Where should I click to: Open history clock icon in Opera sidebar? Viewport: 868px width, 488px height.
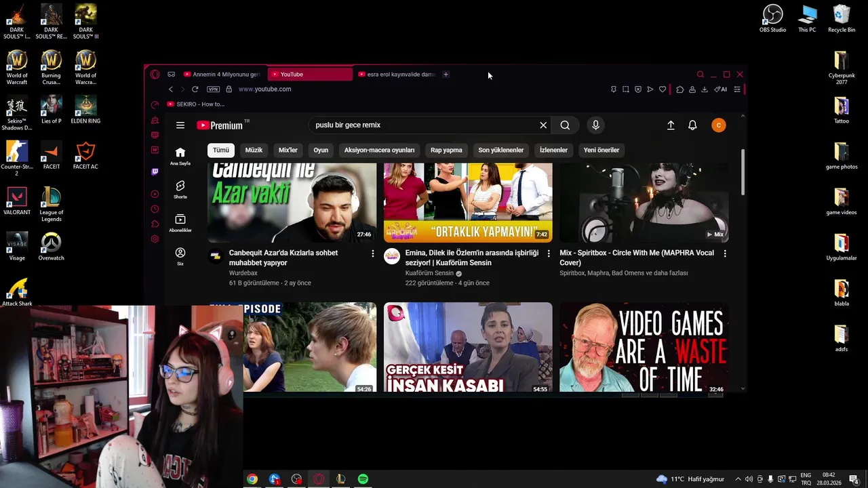tap(155, 209)
